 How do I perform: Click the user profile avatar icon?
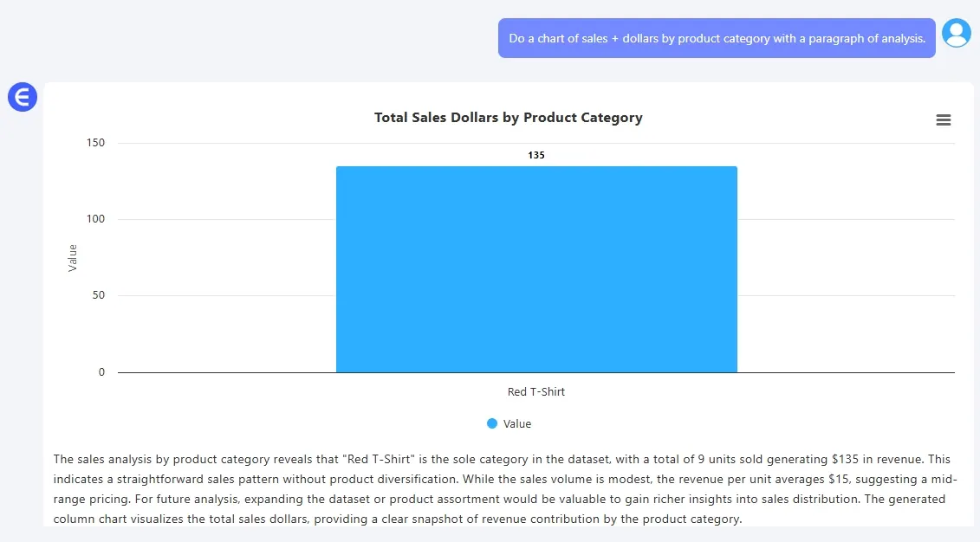[956, 33]
